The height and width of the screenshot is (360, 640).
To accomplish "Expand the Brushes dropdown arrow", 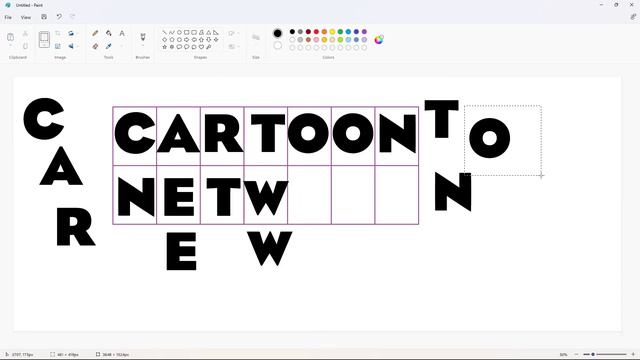I will (143, 46).
